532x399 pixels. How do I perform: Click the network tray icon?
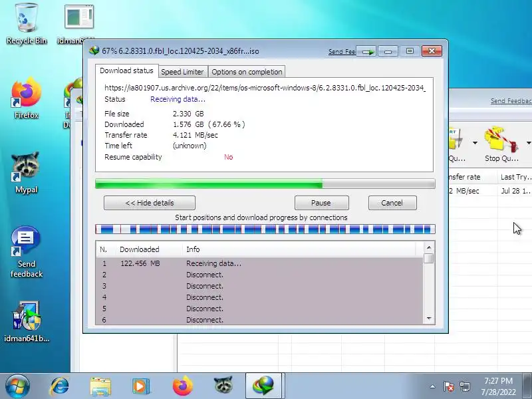464,386
